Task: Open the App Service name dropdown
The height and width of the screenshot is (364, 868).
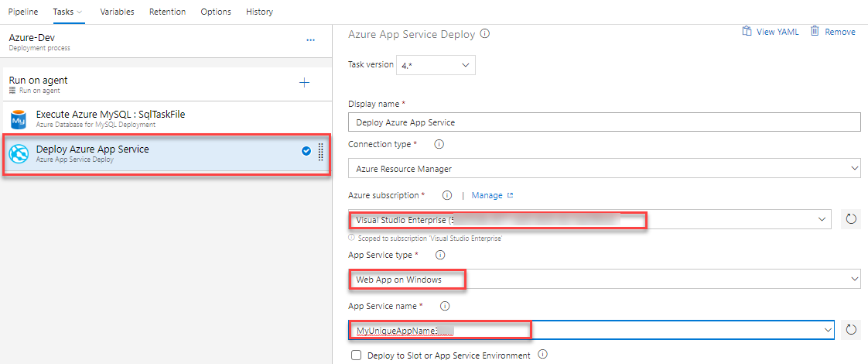Action: click(591, 330)
